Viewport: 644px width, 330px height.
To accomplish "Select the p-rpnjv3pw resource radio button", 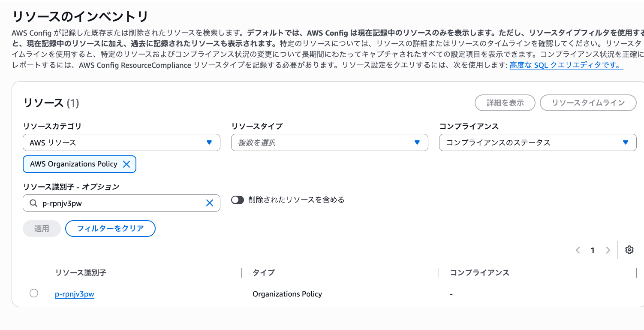I will point(34,293).
